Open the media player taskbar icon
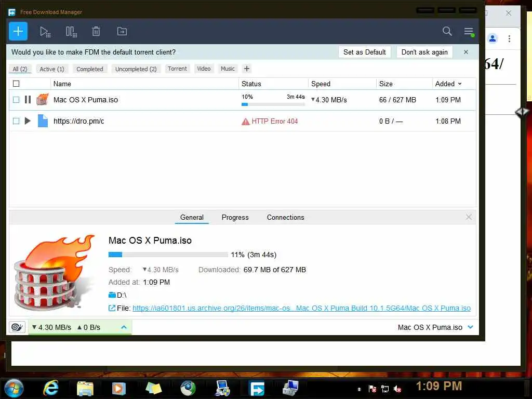532x399 pixels. coord(119,389)
